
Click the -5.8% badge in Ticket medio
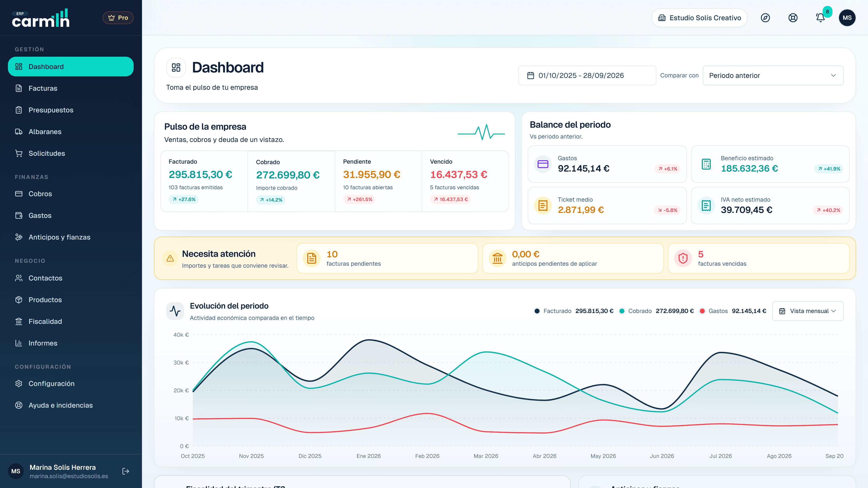click(667, 210)
